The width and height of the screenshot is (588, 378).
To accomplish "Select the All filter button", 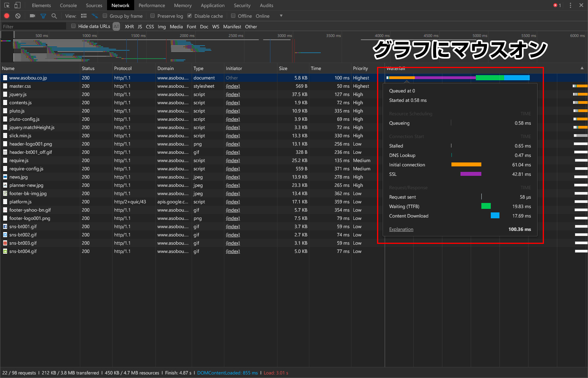I will [116, 27].
